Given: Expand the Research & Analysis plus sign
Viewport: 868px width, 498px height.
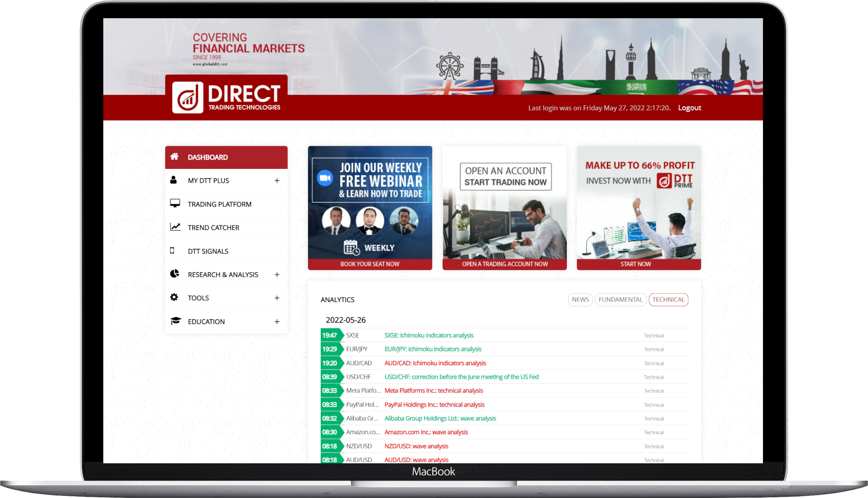Looking at the screenshot, I should [x=277, y=275].
